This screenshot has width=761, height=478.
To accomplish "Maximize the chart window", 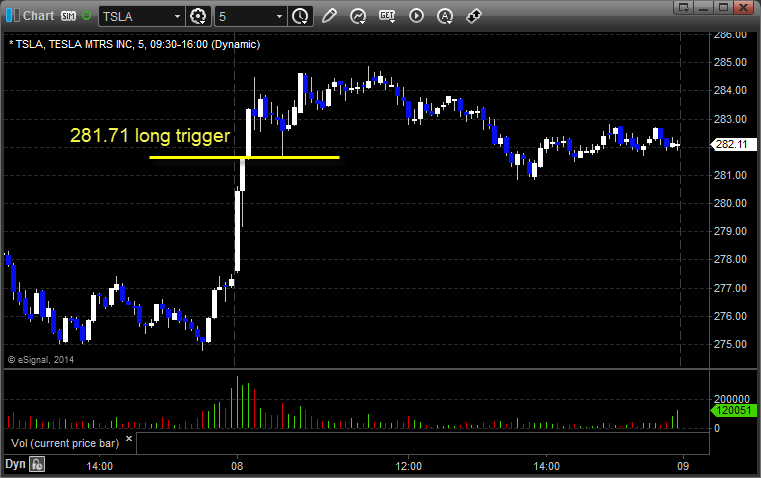I will [x=724, y=7].
